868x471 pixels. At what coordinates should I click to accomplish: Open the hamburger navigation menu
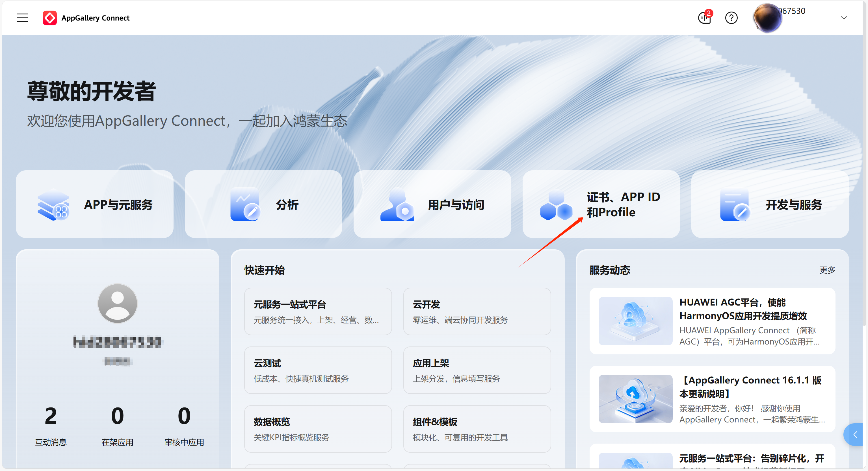pyautogui.click(x=23, y=18)
